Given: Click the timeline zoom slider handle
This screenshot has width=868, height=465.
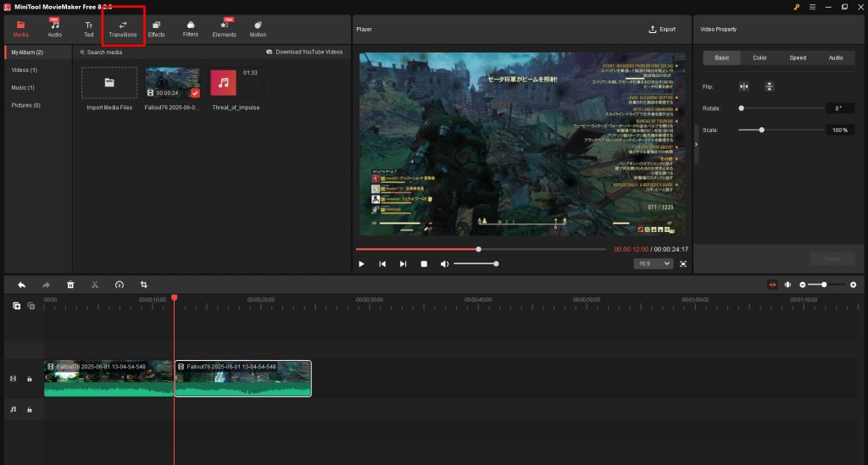Looking at the screenshot, I should [824, 285].
